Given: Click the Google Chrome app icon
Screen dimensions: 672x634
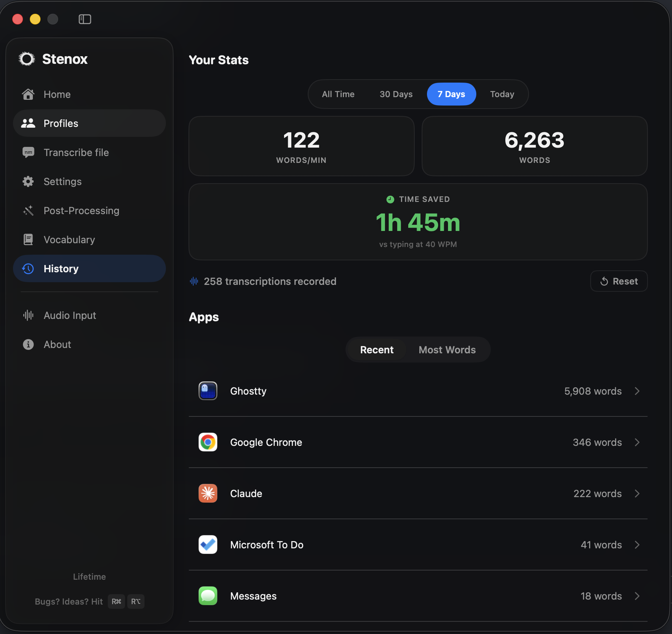Looking at the screenshot, I should 208,442.
